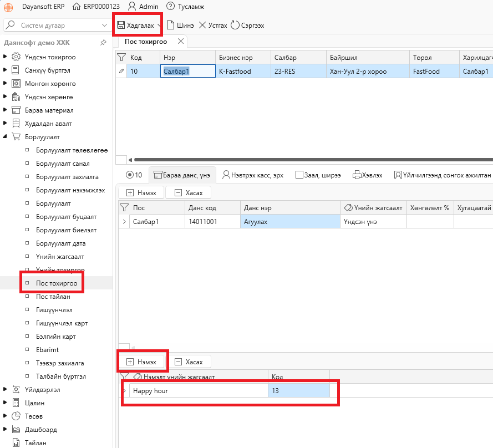The width and height of the screenshot is (493, 448).
Task: Switch to Заал, ширээ tab
Action: tap(318, 175)
